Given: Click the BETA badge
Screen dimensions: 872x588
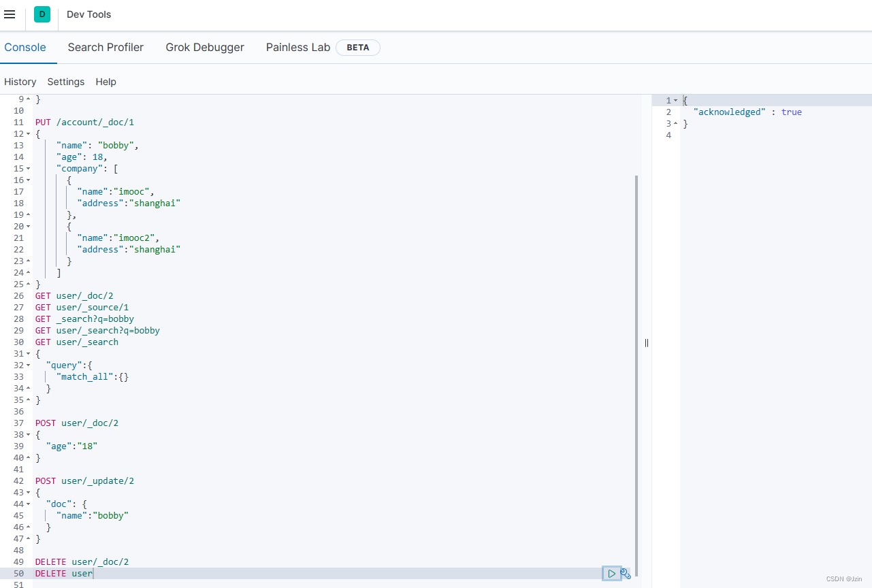Looking at the screenshot, I should 358,48.
